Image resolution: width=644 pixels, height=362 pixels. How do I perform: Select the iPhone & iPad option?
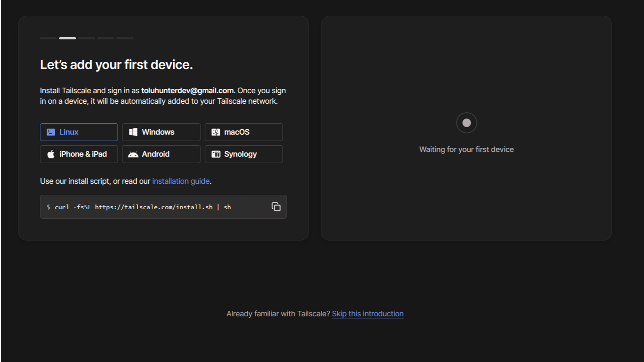79,154
